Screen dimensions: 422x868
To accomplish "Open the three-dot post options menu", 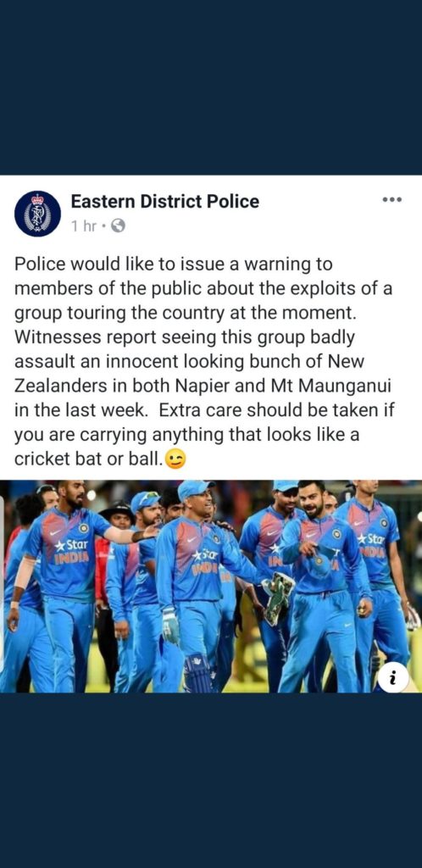I will click(x=391, y=199).
